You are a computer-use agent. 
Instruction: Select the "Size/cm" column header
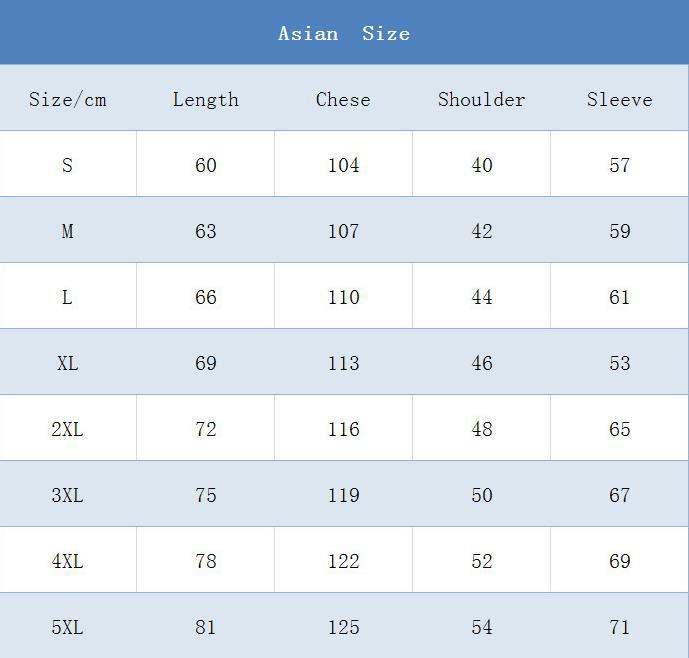click(x=67, y=99)
